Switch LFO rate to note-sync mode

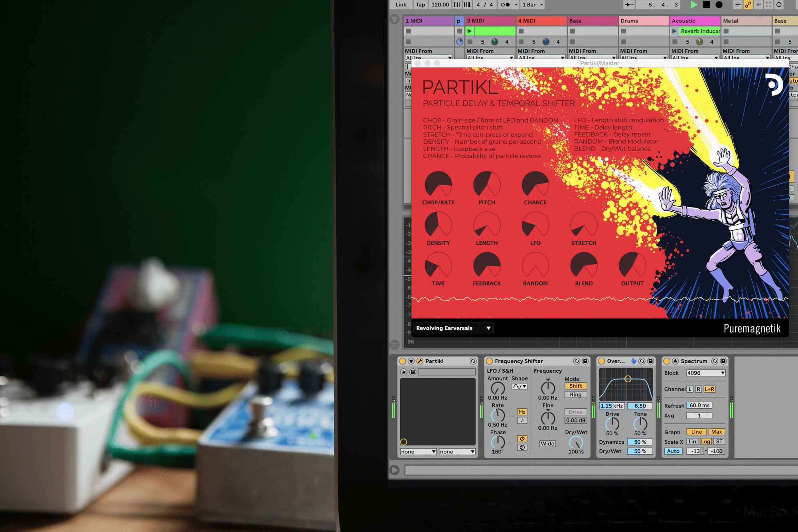[522, 420]
